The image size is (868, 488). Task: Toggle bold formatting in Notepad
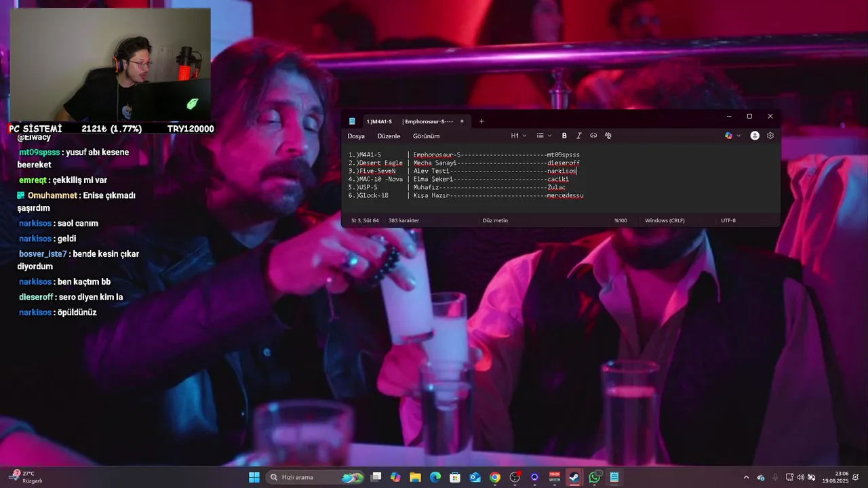click(x=564, y=136)
